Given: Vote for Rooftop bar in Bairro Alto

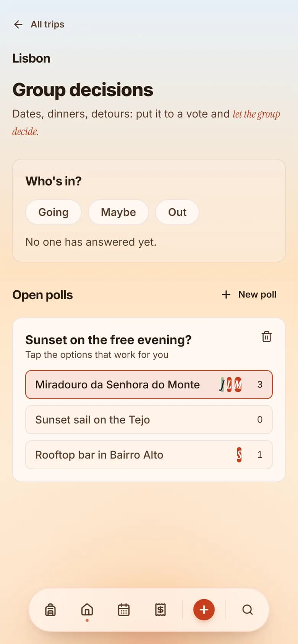Looking at the screenshot, I should click(x=149, y=455).
